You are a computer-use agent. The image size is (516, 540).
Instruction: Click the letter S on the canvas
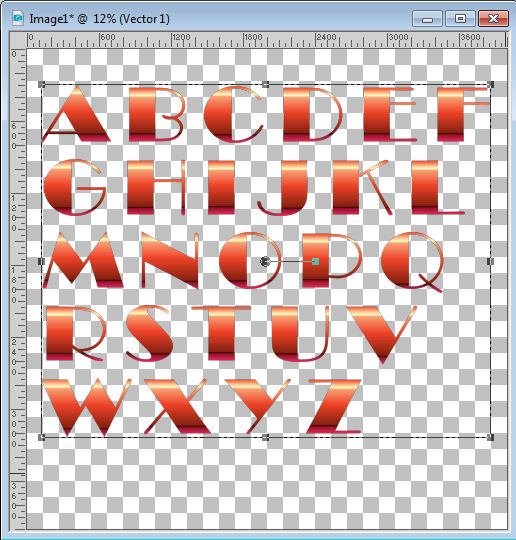149,333
